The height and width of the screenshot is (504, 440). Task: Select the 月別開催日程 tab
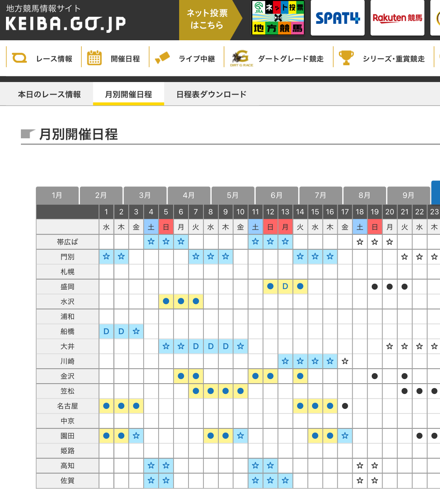click(128, 95)
